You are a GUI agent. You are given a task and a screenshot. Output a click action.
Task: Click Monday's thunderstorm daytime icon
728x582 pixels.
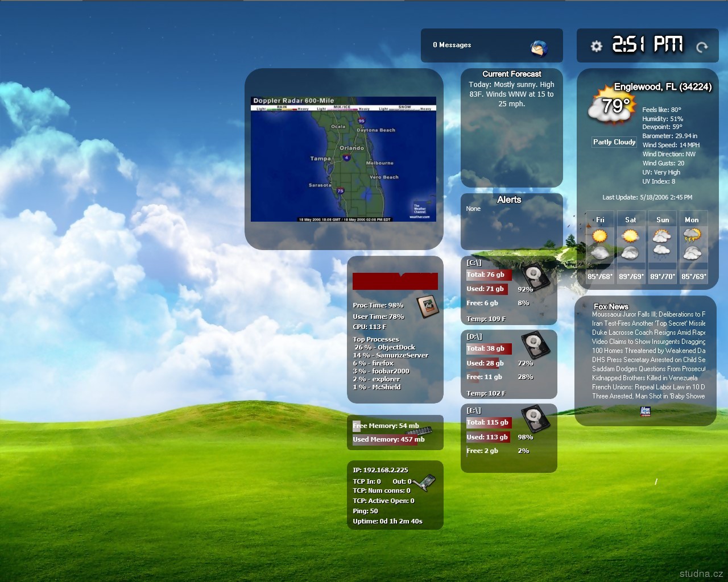(692, 235)
